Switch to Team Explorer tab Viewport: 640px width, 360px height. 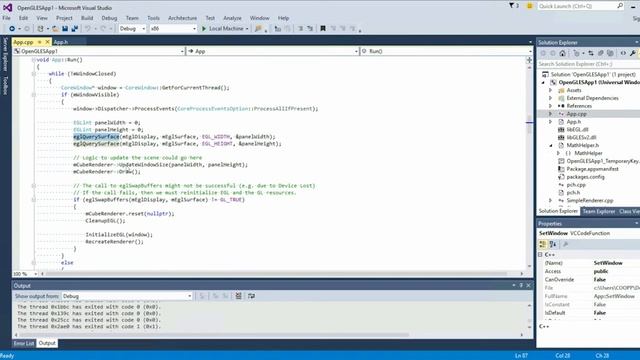598,211
